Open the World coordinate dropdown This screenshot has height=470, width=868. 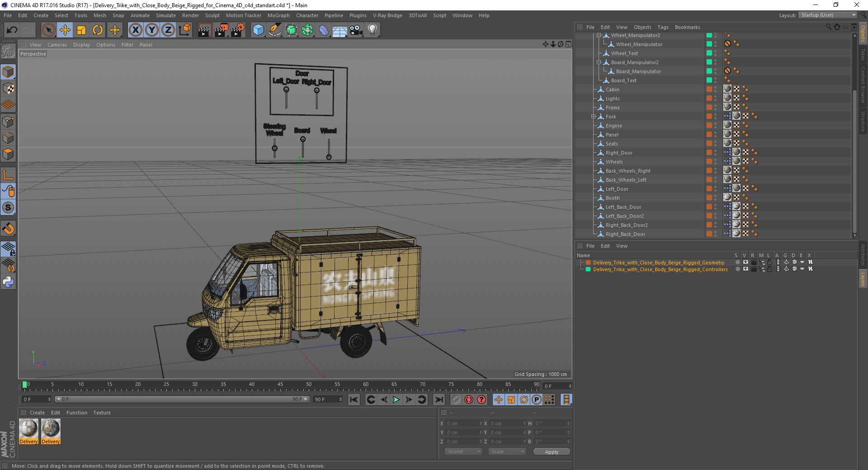(x=463, y=451)
